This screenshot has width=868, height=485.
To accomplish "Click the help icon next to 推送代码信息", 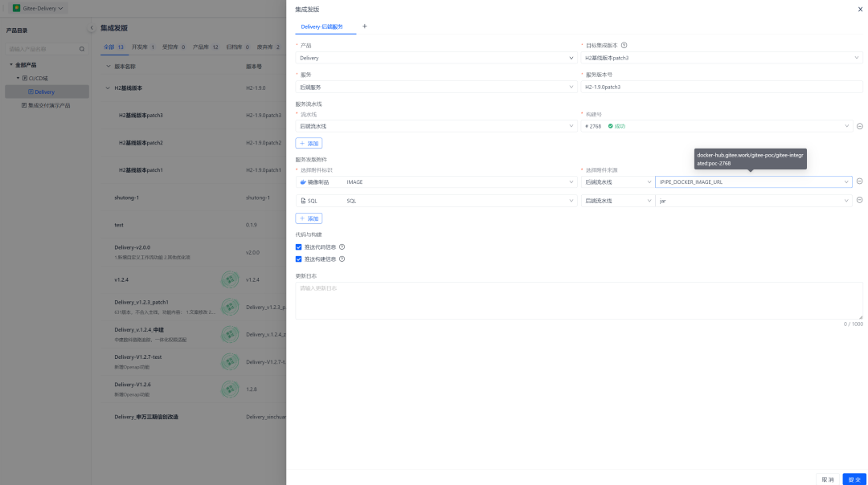I will (x=342, y=247).
